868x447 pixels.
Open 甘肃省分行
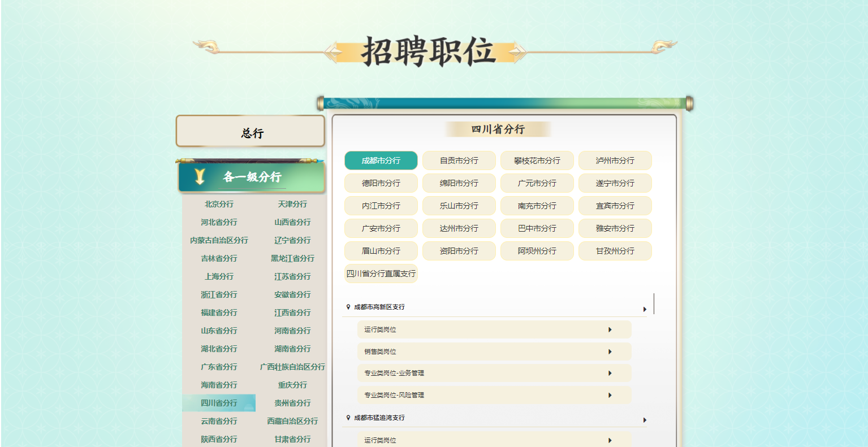tap(292, 439)
